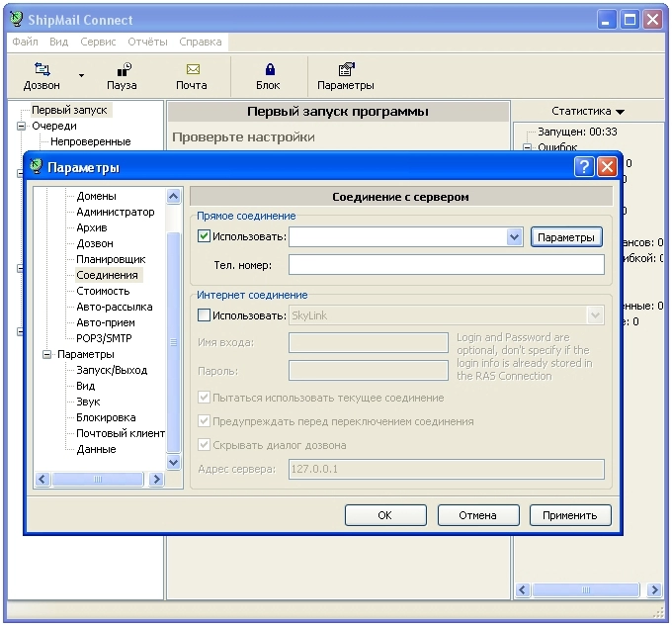672x627 pixels.
Task: Uncheck Использовать under Прямое соединение
Action: coord(204,236)
